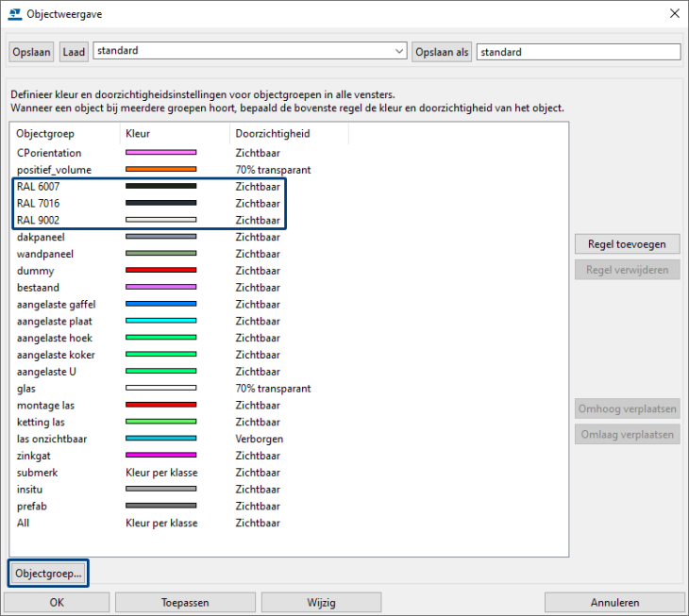Select the RAL 9002 object group
The width and height of the screenshot is (689, 616).
coord(38,220)
